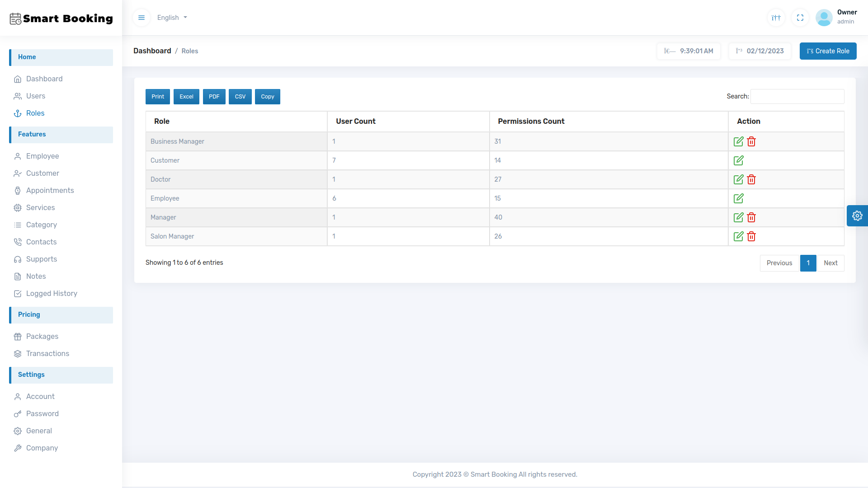The width and height of the screenshot is (868, 488).
Task: Go to Next pagination page
Action: [x=830, y=263]
